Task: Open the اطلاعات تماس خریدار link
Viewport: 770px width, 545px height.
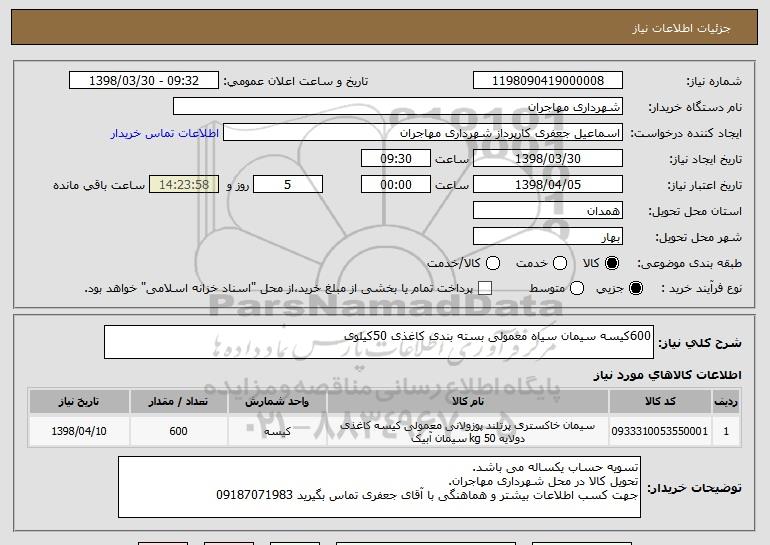Action: [165, 134]
